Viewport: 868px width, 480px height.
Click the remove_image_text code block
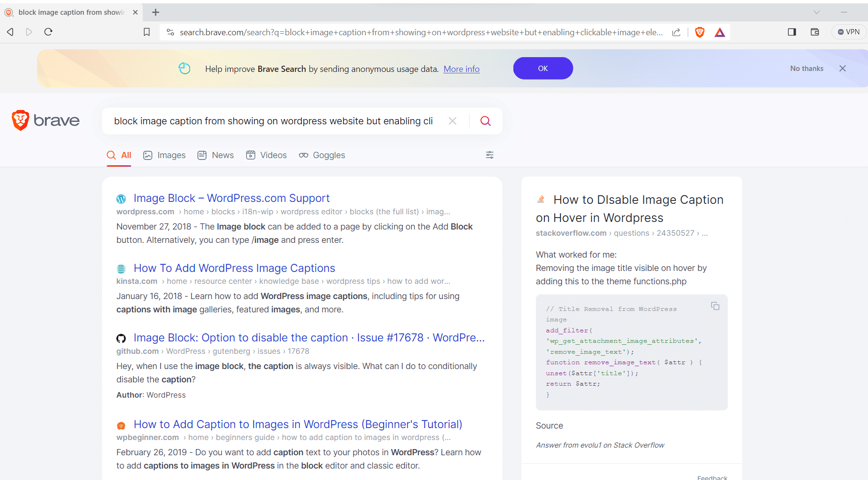tap(632, 352)
